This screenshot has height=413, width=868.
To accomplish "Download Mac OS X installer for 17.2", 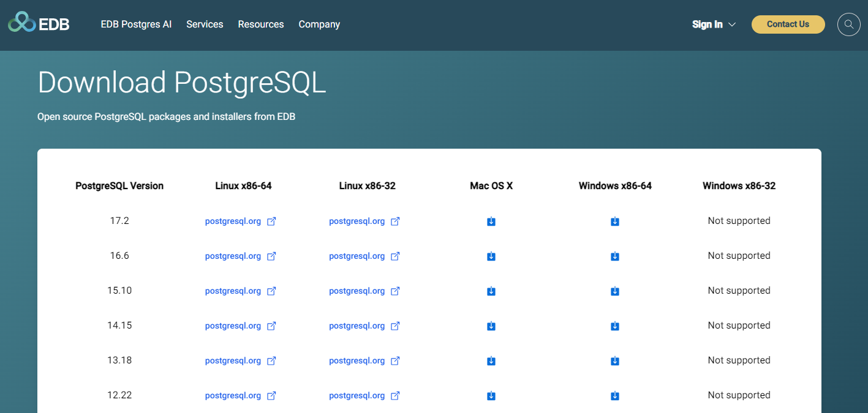I will click(x=491, y=221).
